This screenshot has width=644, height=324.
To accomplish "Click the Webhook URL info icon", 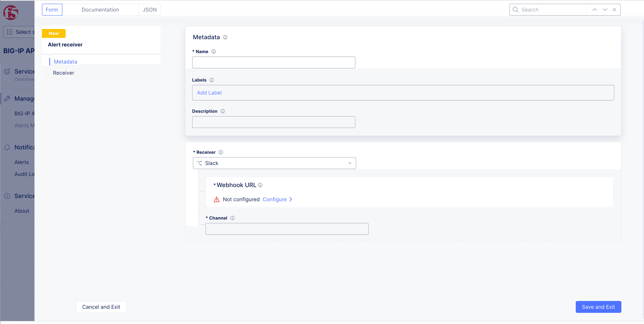I will point(260,185).
